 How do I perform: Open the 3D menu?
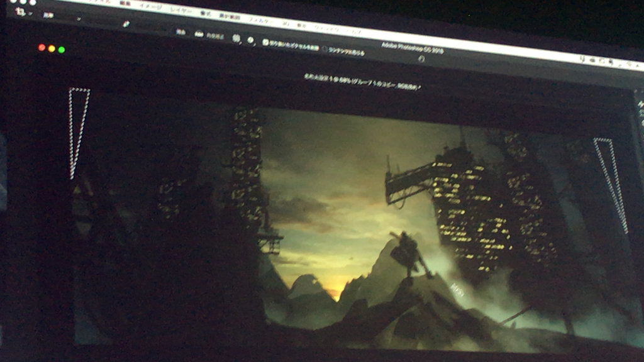286,24
